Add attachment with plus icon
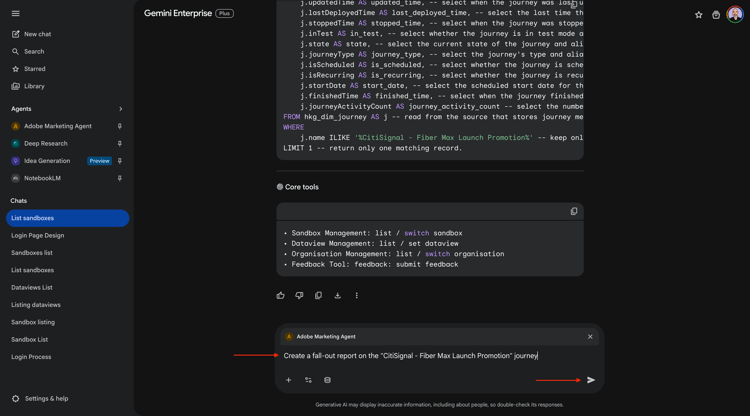Viewport: 750px width, 416px height. tap(288, 380)
